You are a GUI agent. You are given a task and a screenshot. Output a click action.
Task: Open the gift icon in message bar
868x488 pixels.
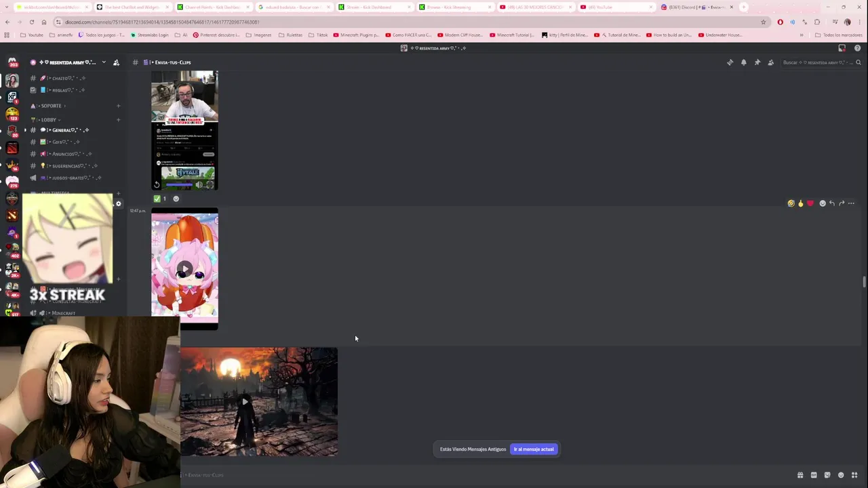pyautogui.click(x=800, y=475)
